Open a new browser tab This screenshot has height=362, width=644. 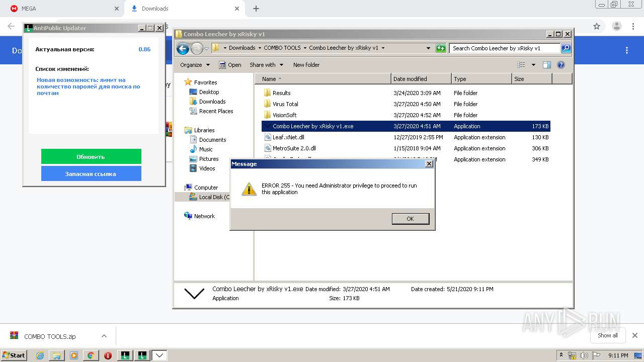pyautogui.click(x=256, y=9)
